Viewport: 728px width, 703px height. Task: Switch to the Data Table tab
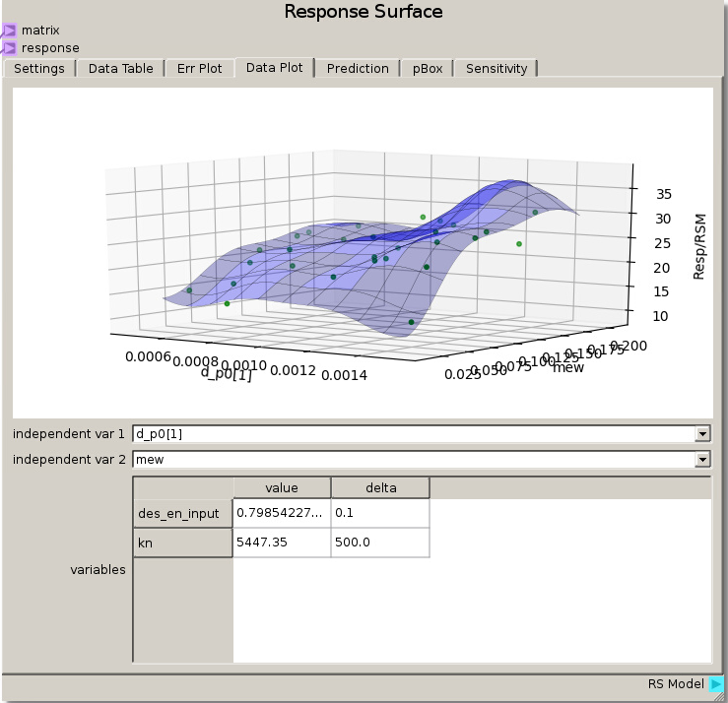tap(121, 69)
